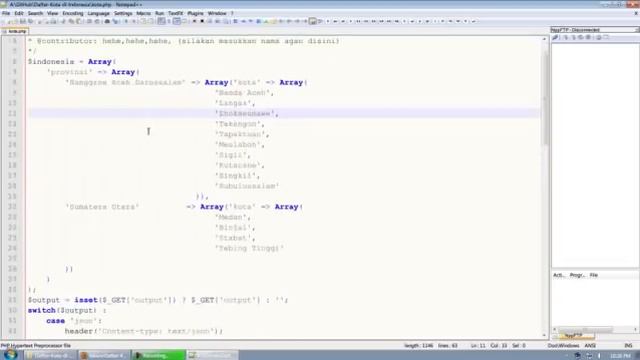Image resolution: width=640 pixels, height=360 pixels.
Task: Open the View menu
Action: pos(52,13)
